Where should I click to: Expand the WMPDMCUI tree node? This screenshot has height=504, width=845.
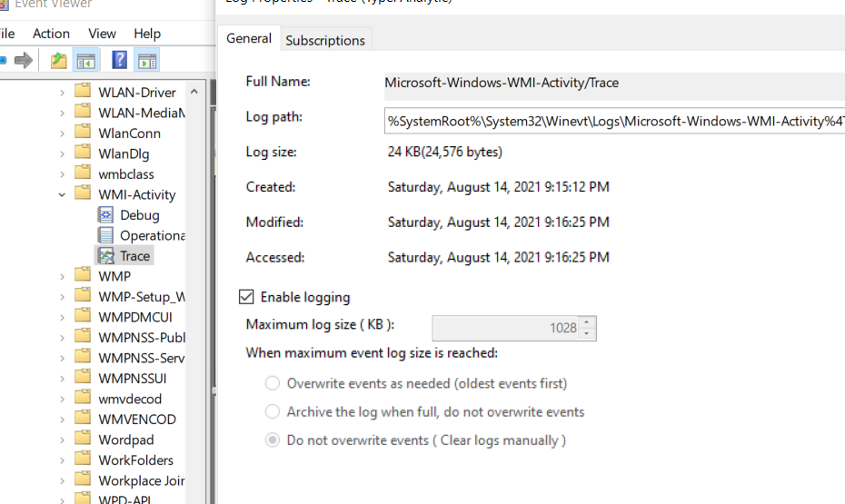click(62, 318)
